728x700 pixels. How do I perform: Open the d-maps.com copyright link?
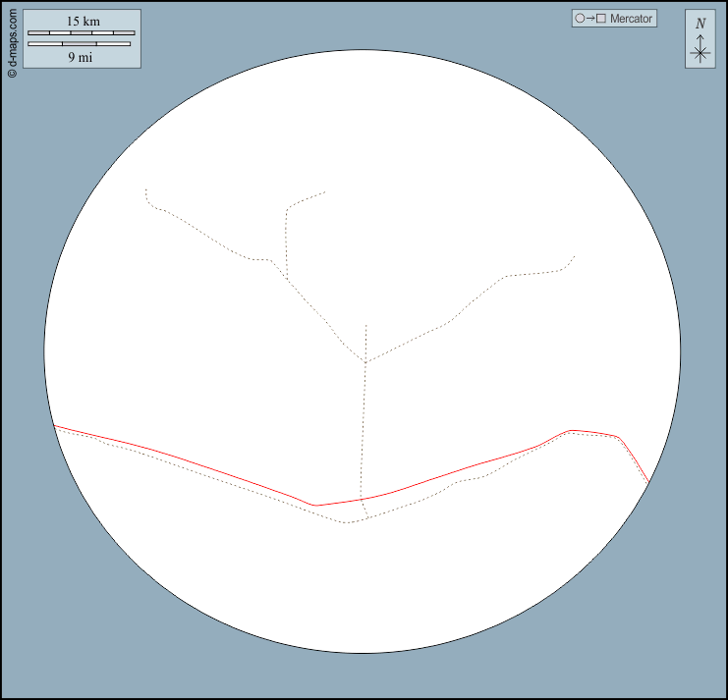(x=12, y=44)
